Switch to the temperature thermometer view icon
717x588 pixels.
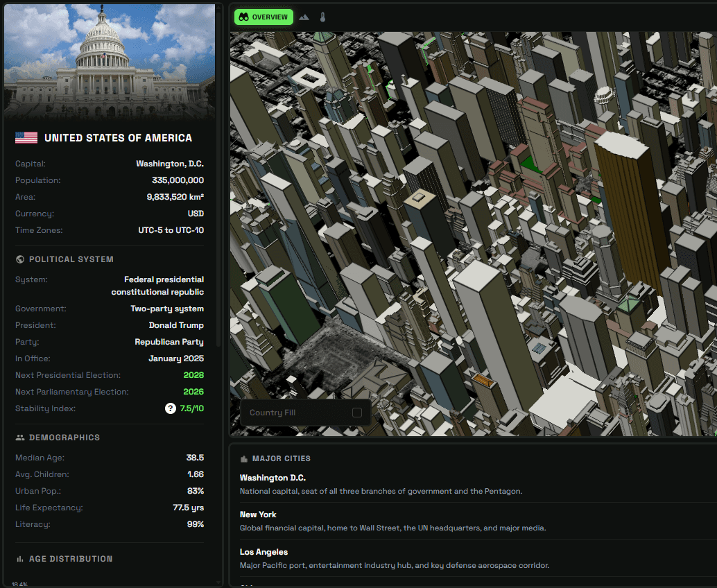tap(322, 17)
